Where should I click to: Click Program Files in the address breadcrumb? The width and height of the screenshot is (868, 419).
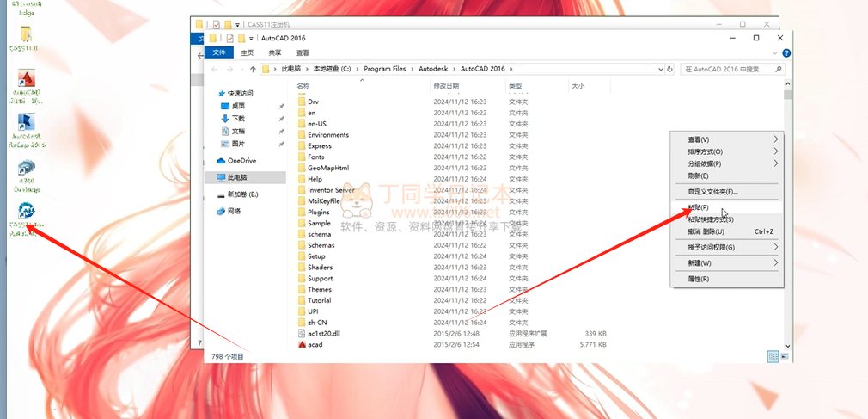tap(385, 70)
